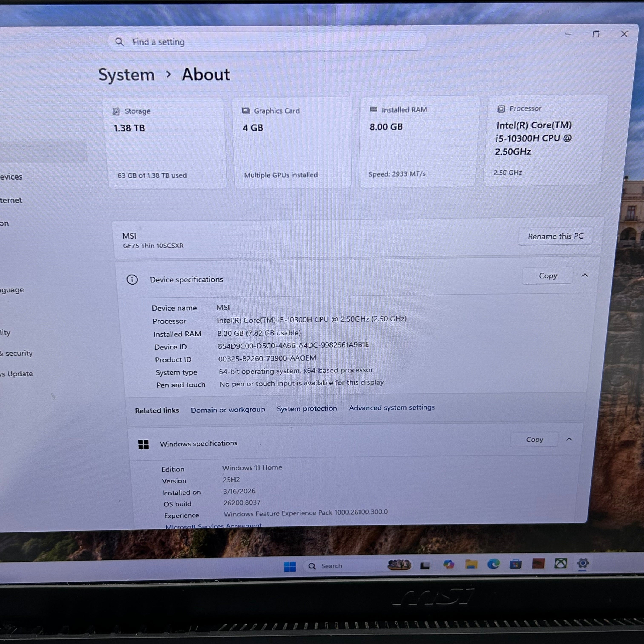Copy the Device specifications

[548, 276]
